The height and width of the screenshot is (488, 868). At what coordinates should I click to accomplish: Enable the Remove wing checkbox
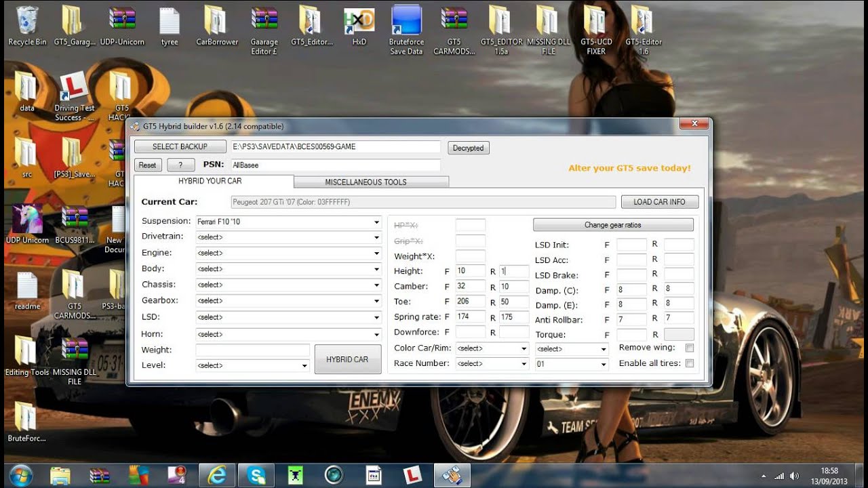coord(690,348)
